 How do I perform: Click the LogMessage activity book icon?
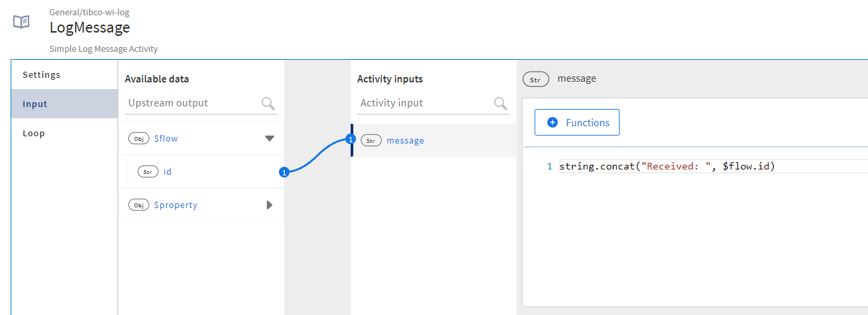[x=21, y=22]
